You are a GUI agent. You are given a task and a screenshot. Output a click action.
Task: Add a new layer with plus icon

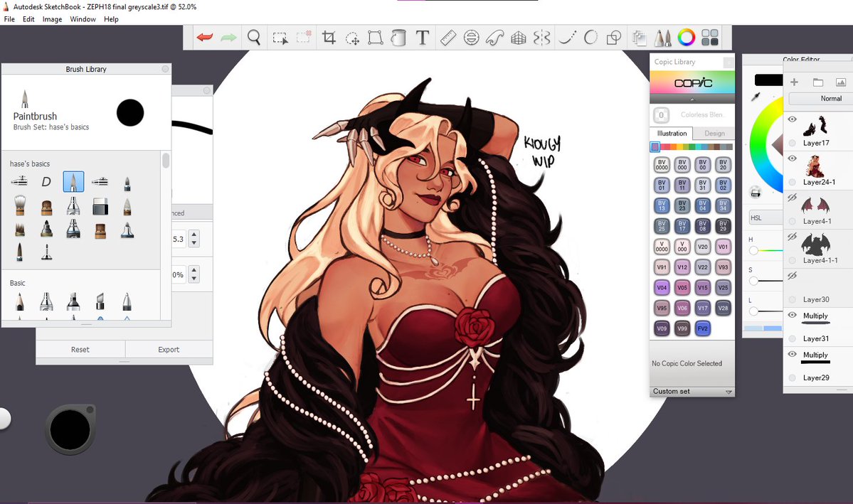[794, 82]
